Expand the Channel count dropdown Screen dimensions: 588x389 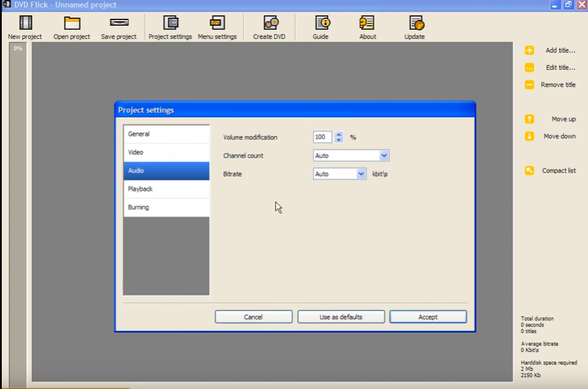(x=384, y=156)
